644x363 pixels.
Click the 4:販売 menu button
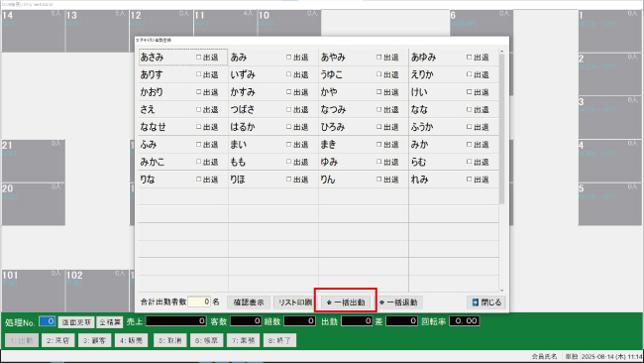pos(132,340)
